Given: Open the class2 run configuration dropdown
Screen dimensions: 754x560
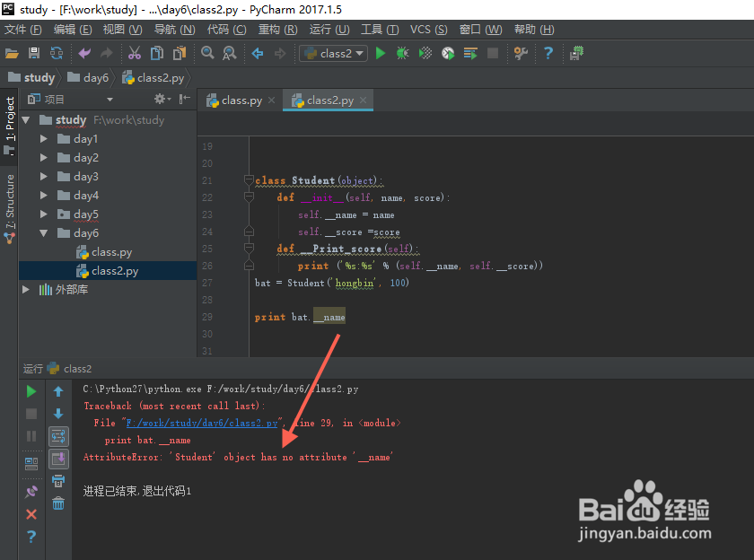Looking at the screenshot, I should [x=333, y=53].
